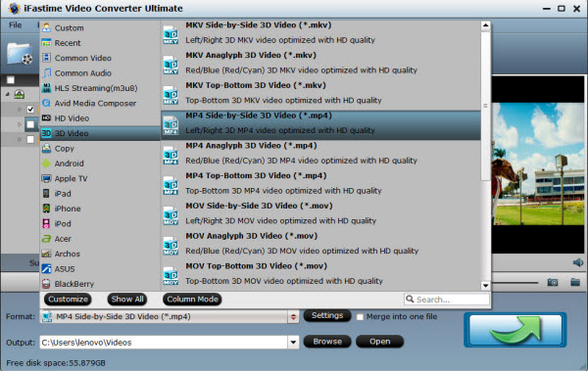
Task: Expand the Output path dropdown
Action: pyautogui.click(x=293, y=343)
